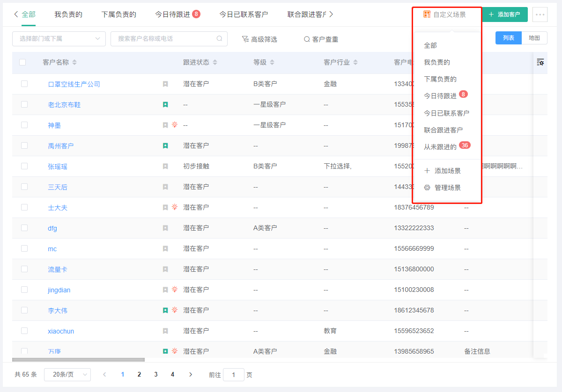Expand the tab list right chevron
562x392 pixels.
331,15
